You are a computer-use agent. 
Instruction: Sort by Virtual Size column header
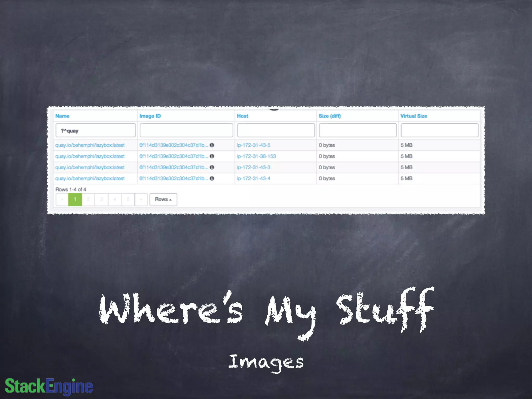(414, 116)
